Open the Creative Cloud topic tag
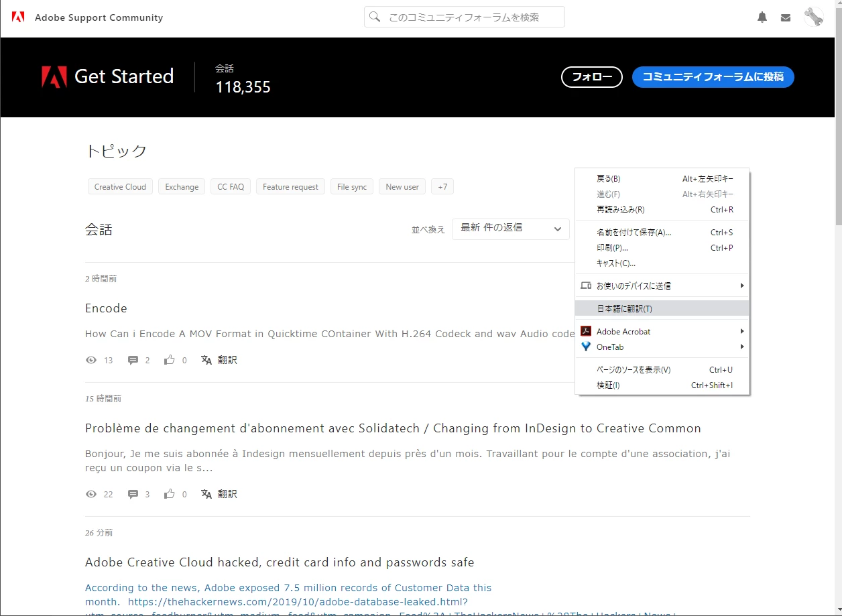The height and width of the screenshot is (616, 842). point(120,187)
